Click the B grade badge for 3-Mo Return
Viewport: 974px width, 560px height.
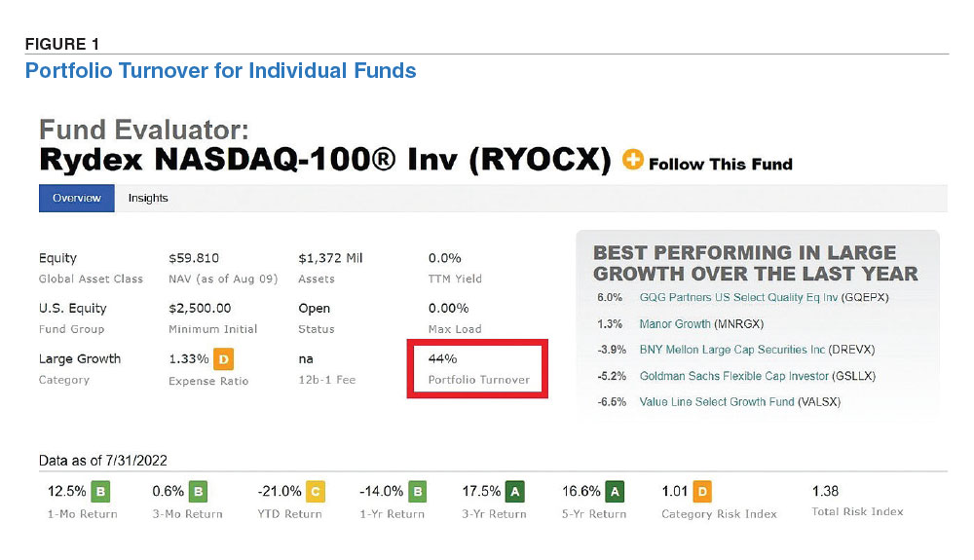[198, 492]
